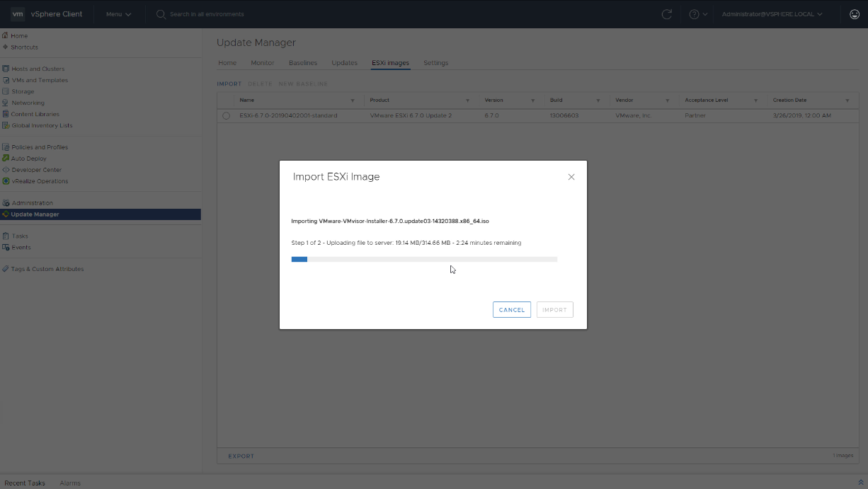Open the Alarms bottom tab
This screenshot has height=489, width=868.
tap(70, 483)
